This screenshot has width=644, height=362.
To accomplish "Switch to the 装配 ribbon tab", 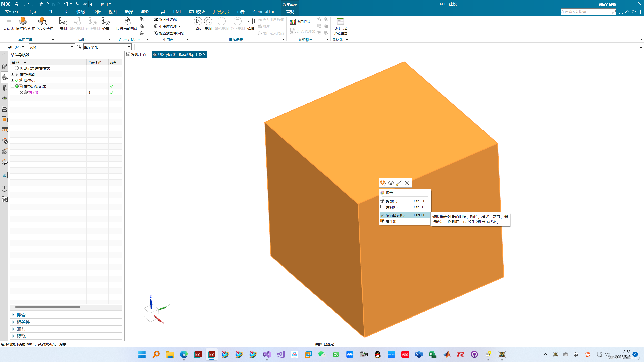I will click(80, 12).
